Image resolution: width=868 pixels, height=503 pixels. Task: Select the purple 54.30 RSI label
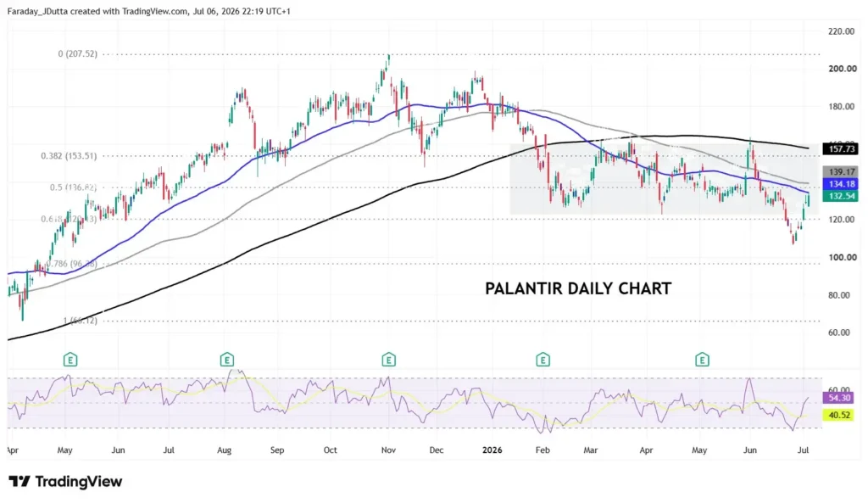tap(838, 398)
